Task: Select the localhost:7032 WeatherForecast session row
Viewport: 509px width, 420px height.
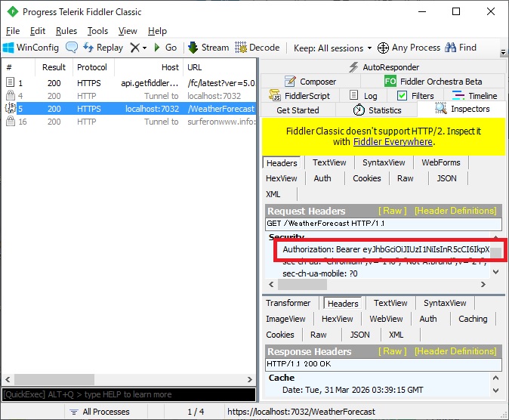Action: tap(128, 109)
